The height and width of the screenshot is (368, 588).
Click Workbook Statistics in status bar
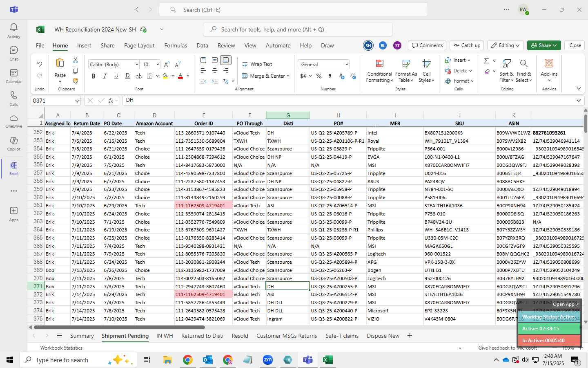[61, 348]
